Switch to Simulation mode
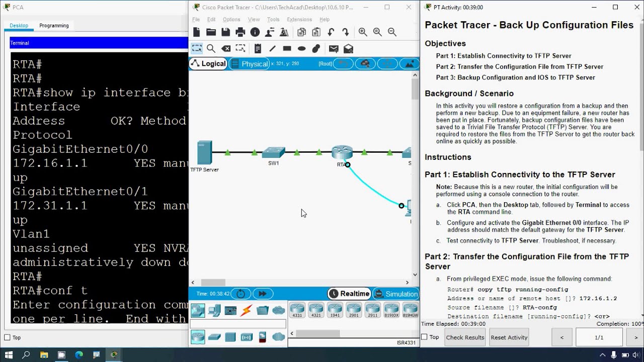This screenshot has height=362, width=644. (396, 294)
